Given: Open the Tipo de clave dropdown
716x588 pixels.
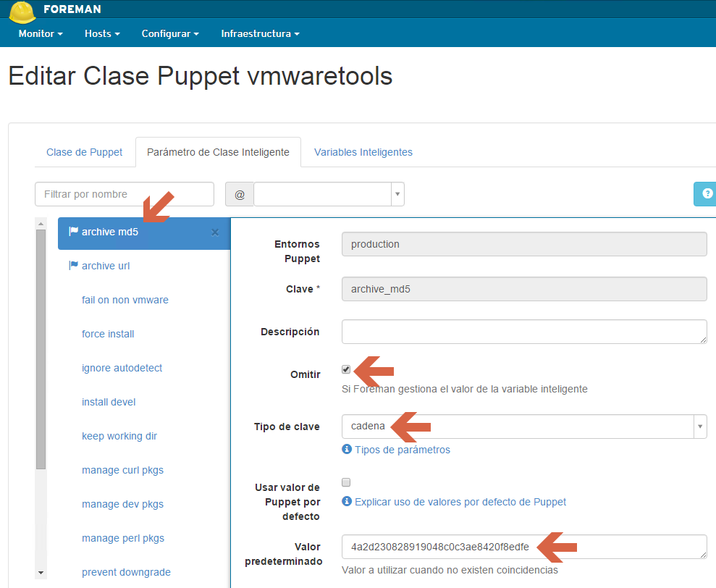Looking at the screenshot, I should click(524, 427).
